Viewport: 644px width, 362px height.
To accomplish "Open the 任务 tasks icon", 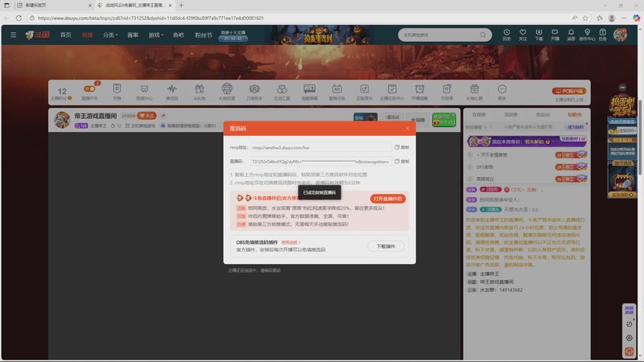I will (602, 35).
